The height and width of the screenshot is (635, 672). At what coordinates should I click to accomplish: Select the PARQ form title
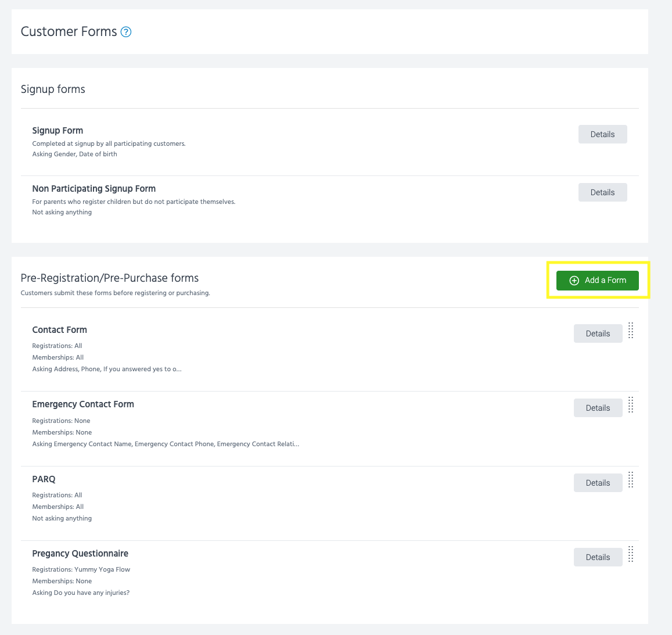pyautogui.click(x=44, y=479)
